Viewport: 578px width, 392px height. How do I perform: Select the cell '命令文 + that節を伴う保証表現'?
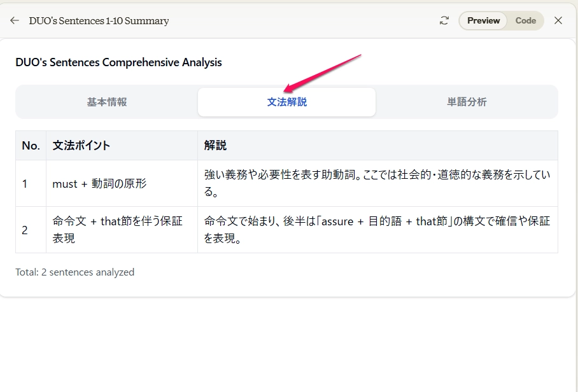[x=122, y=230]
